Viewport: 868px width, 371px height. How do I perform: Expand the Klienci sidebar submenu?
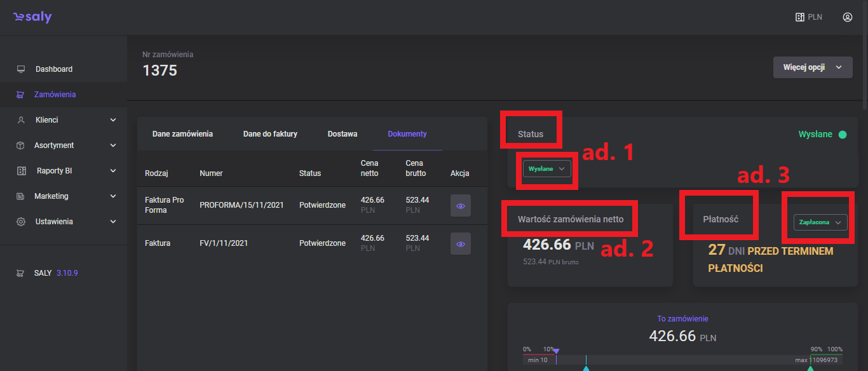113,120
